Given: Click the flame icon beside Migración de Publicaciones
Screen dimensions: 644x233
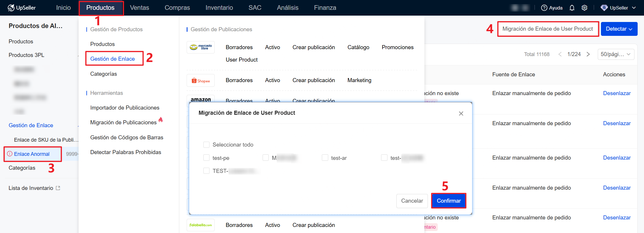Looking at the screenshot, I should click(x=161, y=119).
